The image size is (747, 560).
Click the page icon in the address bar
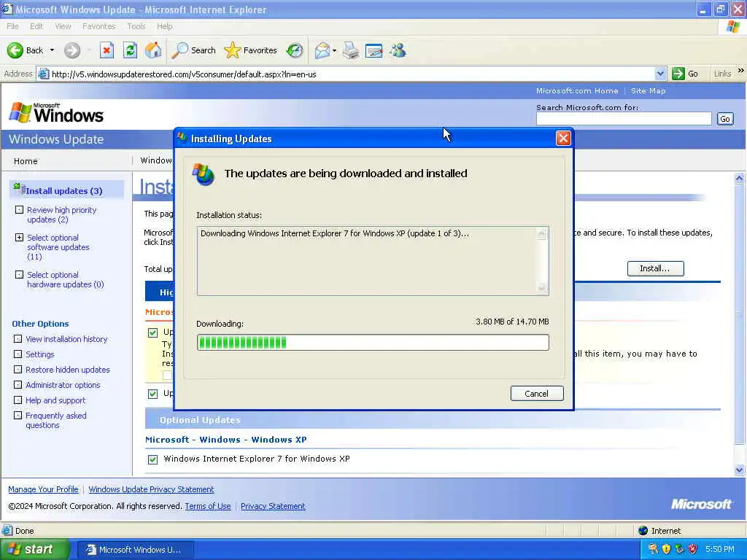pyautogui.click(x=43, y=74)
